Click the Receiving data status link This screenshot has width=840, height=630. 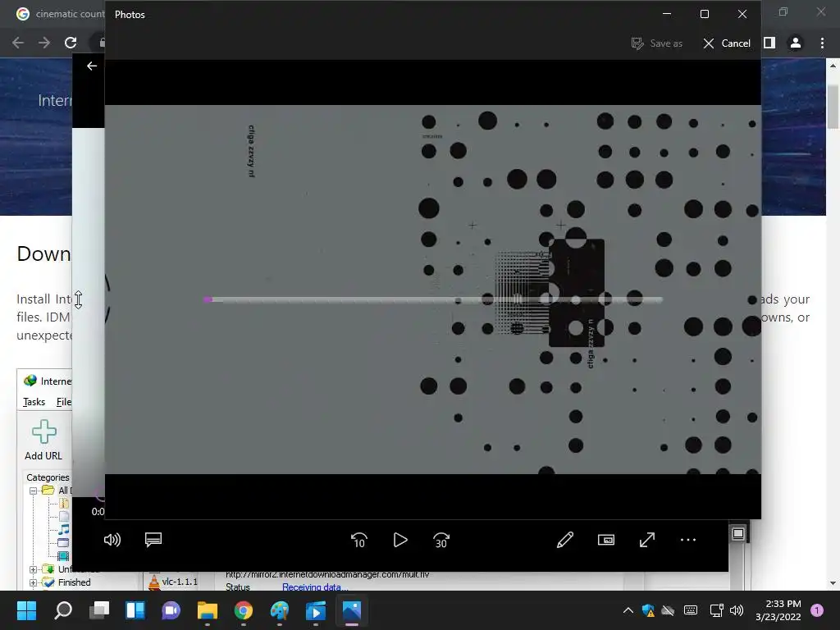(315, 587)
